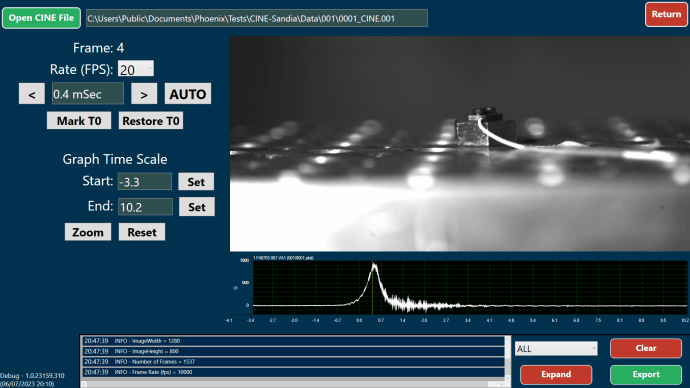Click the CINE file path field
The width and height of the screenshot is (690, 388).
pyautogui.click(x=257, y=18)
